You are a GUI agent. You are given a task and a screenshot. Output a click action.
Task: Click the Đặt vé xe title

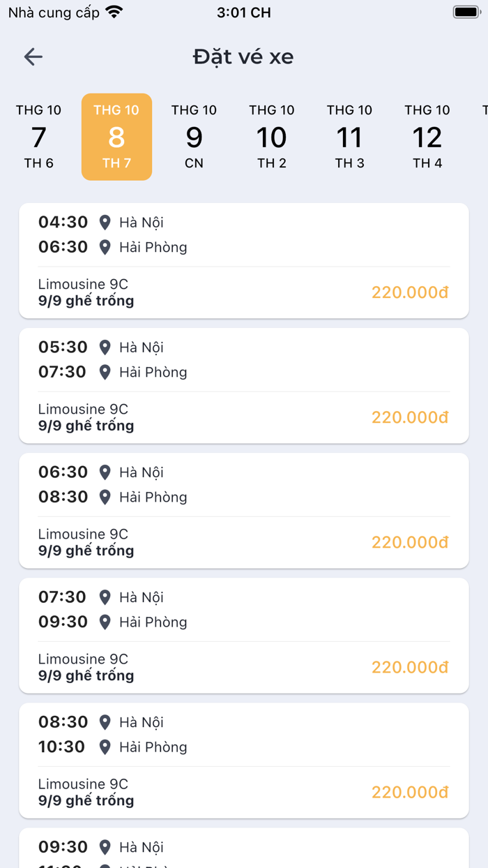(x=243, y=57)
